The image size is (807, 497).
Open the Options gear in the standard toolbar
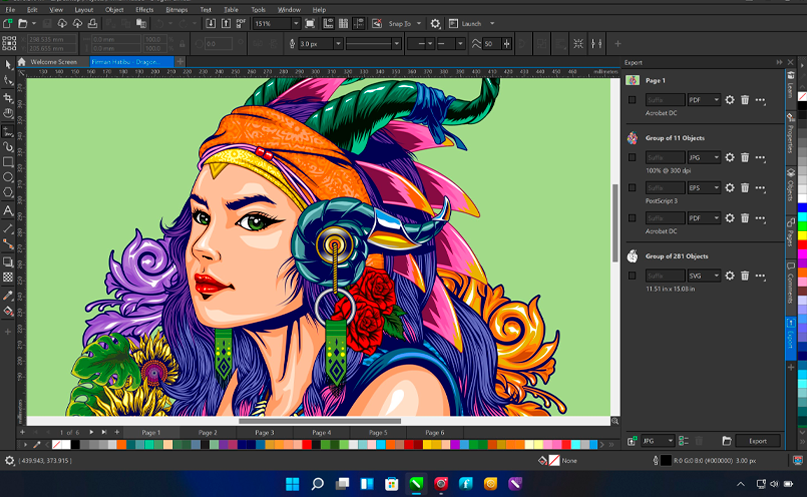click(x=435, y=24)
